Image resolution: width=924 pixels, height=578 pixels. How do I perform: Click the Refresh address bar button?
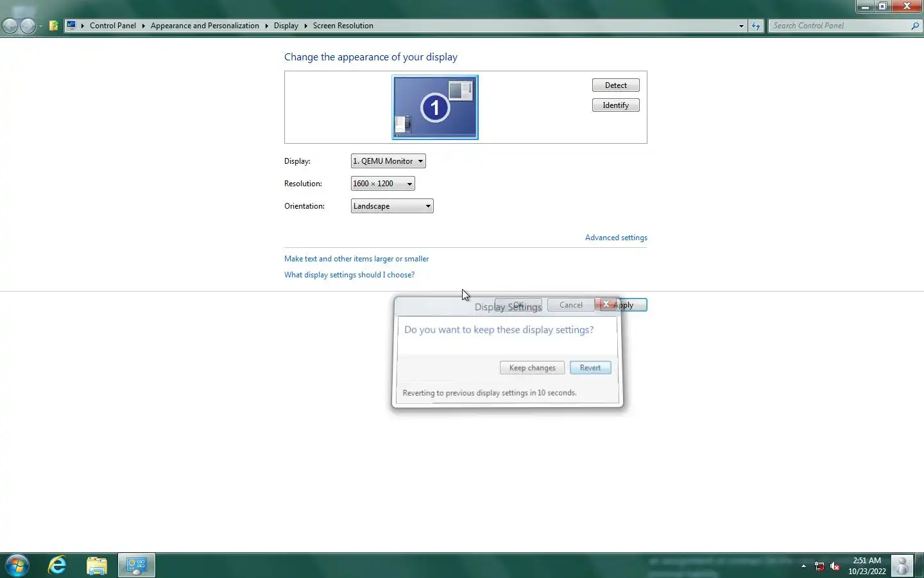(756, 26)
